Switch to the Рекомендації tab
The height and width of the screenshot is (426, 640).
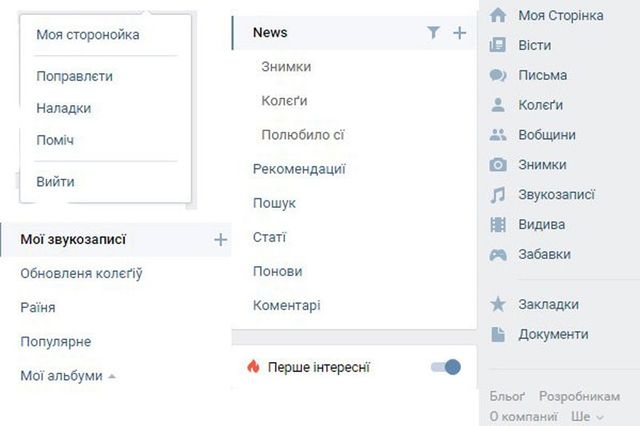[299, 169]
